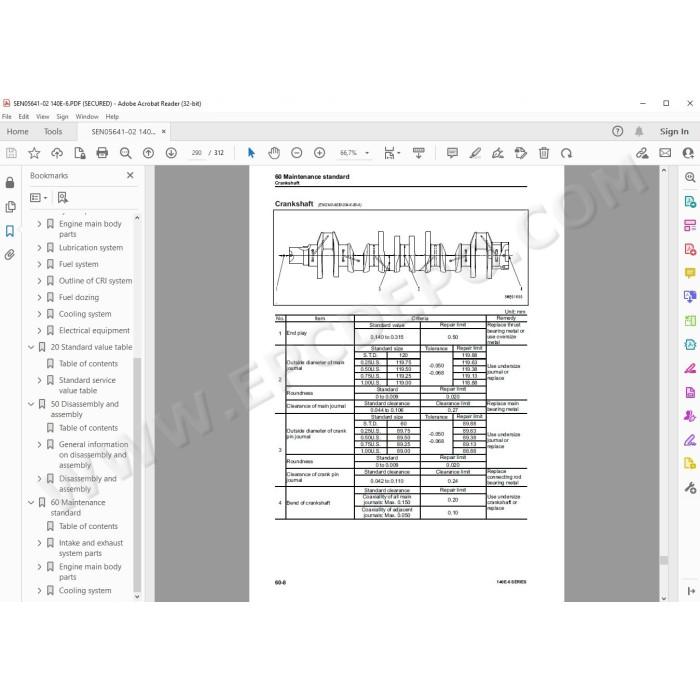Open search tool in right pane

click(x=690, y=177)
